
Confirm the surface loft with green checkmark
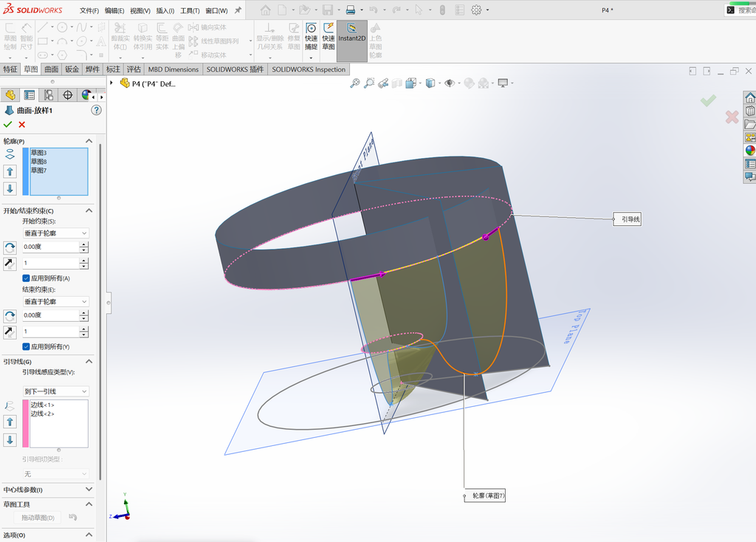(7, 124)
